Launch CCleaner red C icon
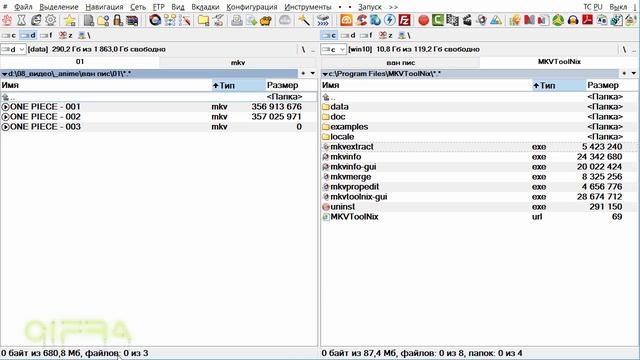This screenshot has width=640, height=360. click(361, 20)
